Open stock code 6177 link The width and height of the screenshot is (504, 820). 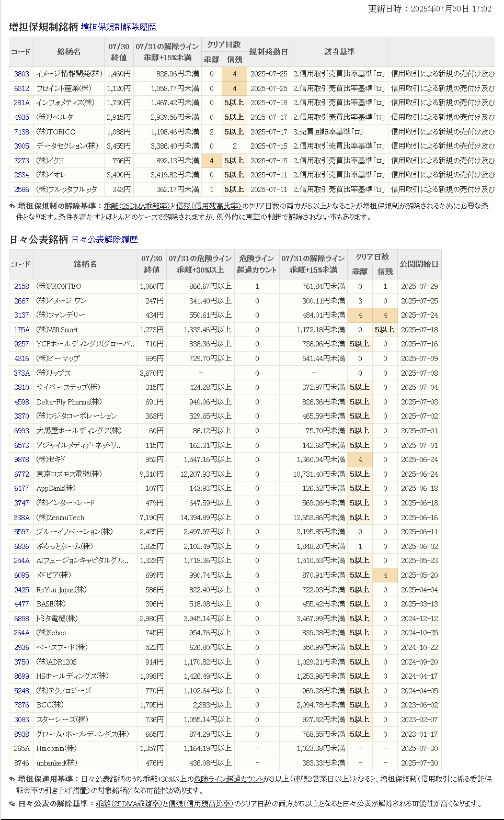(21, 488)
